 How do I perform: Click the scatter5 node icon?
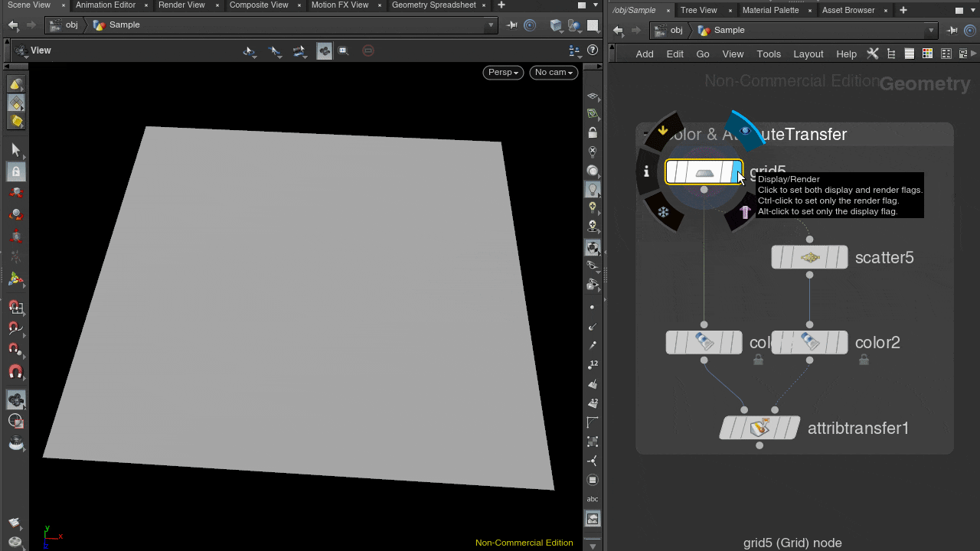[x=809, y=257]
